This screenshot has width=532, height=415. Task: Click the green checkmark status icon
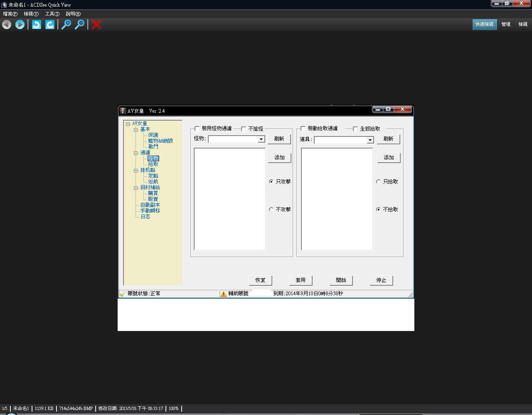[x=123, y=294]
